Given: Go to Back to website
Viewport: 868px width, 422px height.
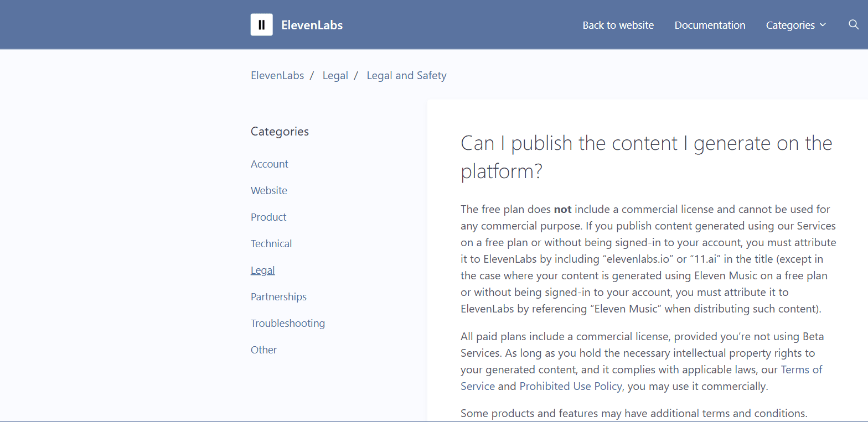Looking at the screenshot, I should (618, 25).
